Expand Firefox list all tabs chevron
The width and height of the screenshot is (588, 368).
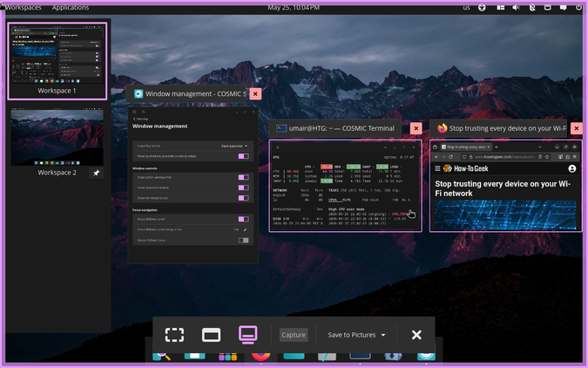539,147
